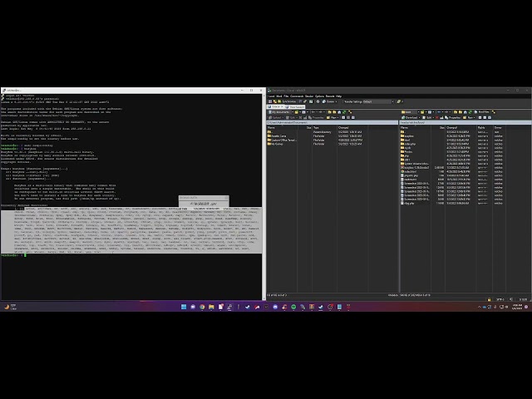This screenshot has height=399, width=532.
Task: Open the Options menu in WinSCP
Action: point(319,96)
